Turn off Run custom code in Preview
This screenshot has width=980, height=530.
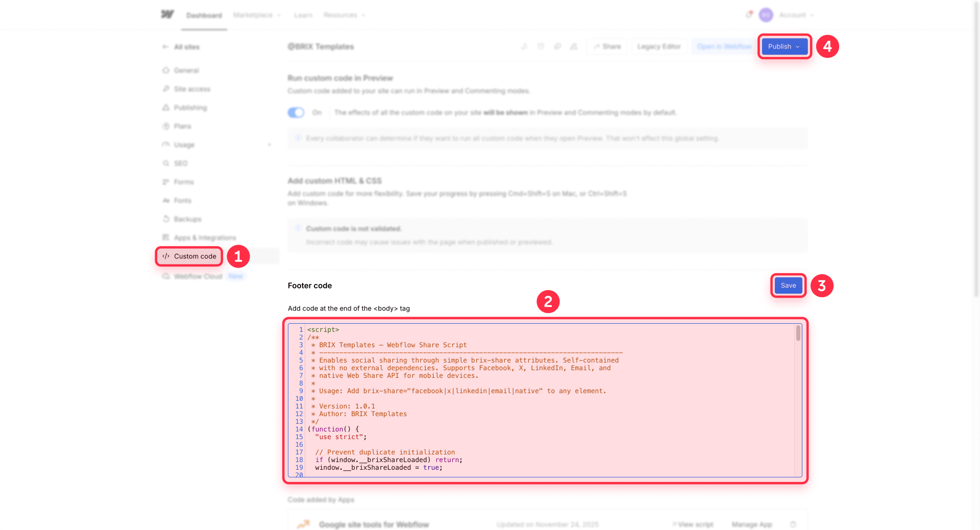[296, 112]
